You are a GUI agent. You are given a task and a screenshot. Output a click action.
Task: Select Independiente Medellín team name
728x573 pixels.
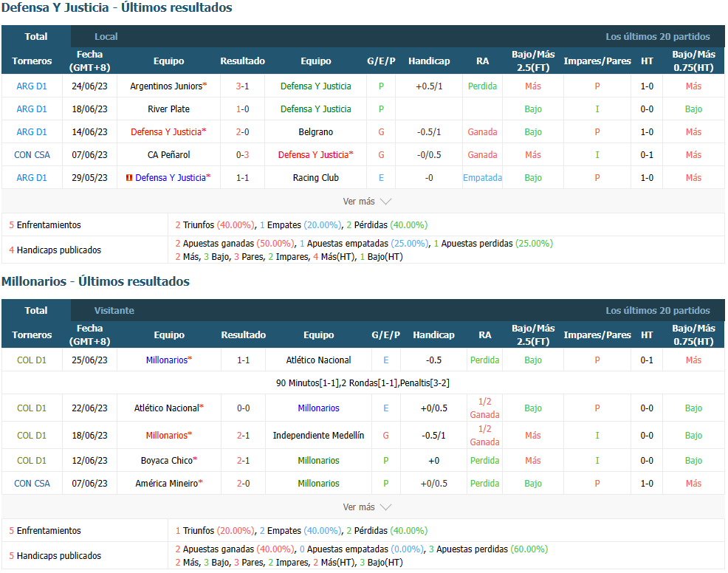coord(318,435)
